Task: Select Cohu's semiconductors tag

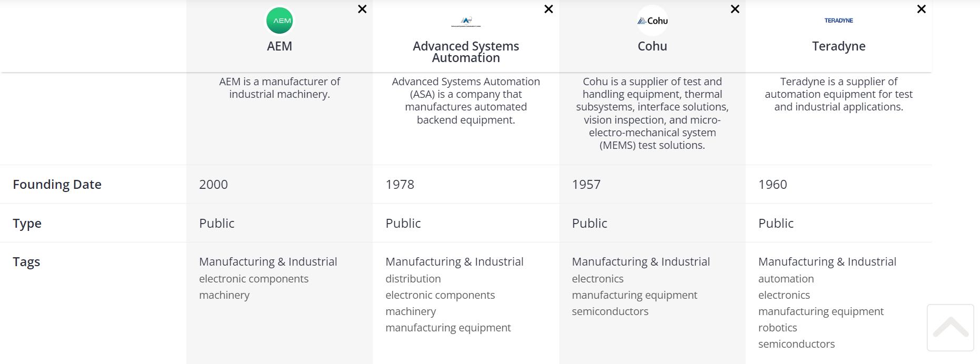Action: click(610, 311)
